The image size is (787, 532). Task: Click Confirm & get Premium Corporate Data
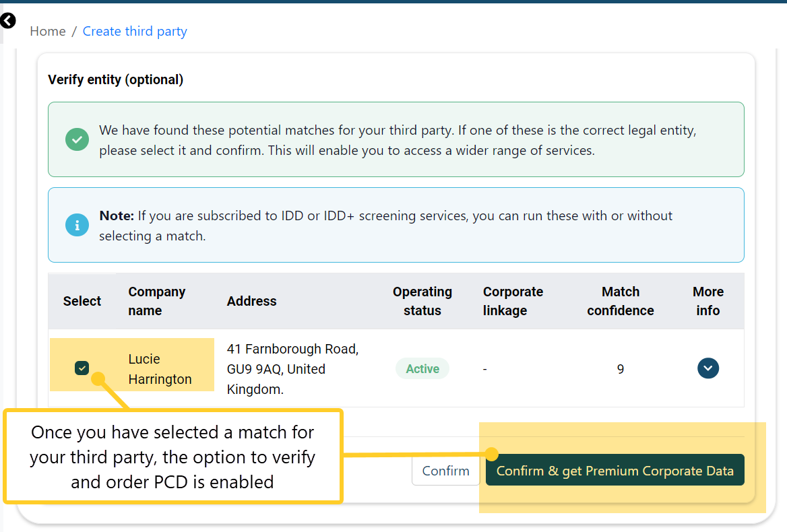click(x=615, y=470)
